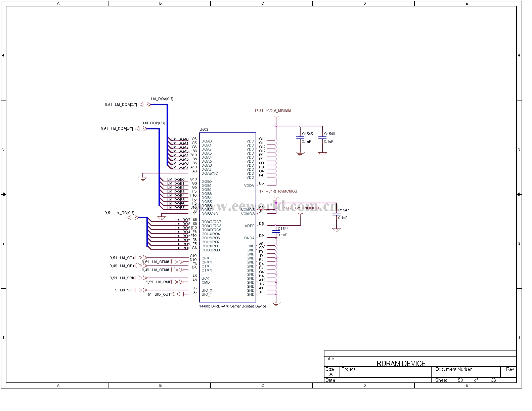This screenshot has height=411, width=532.
Task: Select the LM_CTM# port connector symbol
Action: pos(177,270)
